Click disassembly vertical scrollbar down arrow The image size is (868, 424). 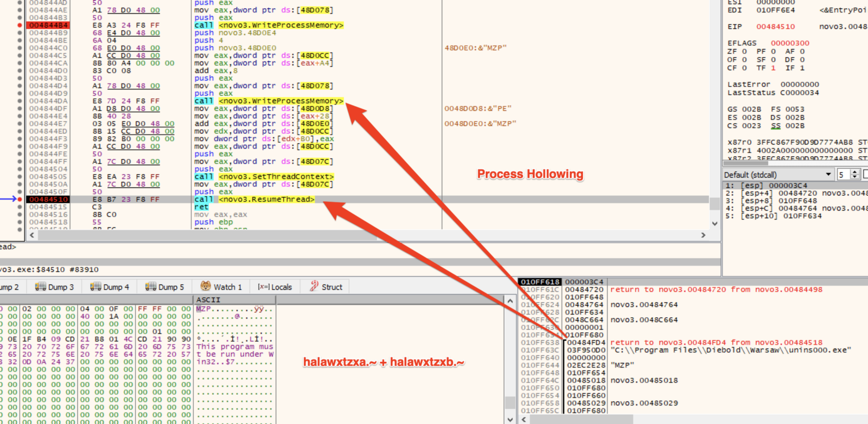tap(714, 223)
